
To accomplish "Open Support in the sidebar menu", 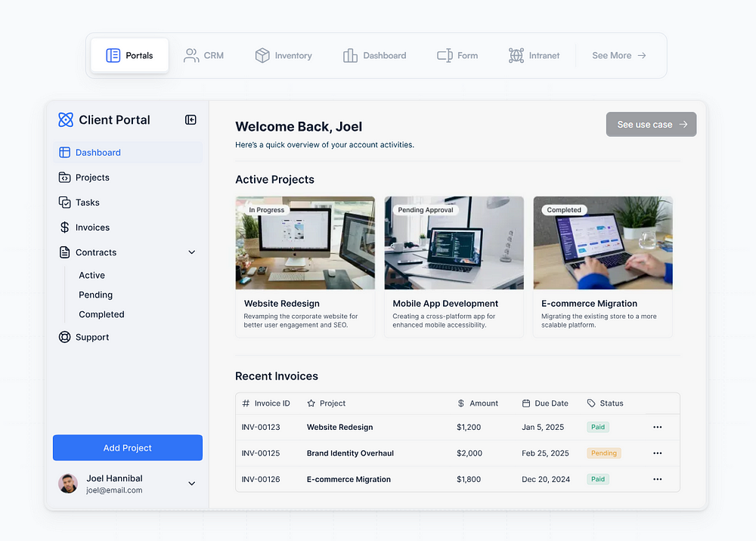I will (x=128, y=337).
